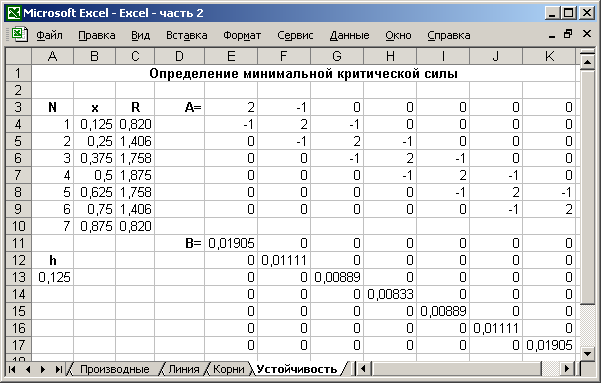Show next sheet tab arrow

point(43,370)
